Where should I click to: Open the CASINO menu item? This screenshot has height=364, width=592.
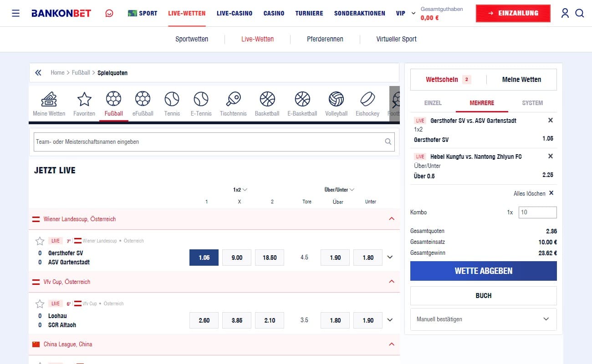pyautogui.click(x=274, y=13)
